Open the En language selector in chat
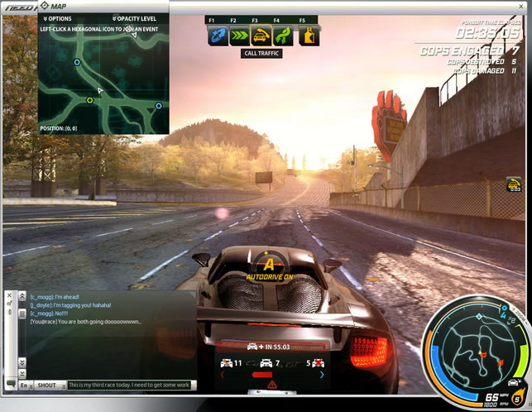532x412 pixels. tap(25, 385)
